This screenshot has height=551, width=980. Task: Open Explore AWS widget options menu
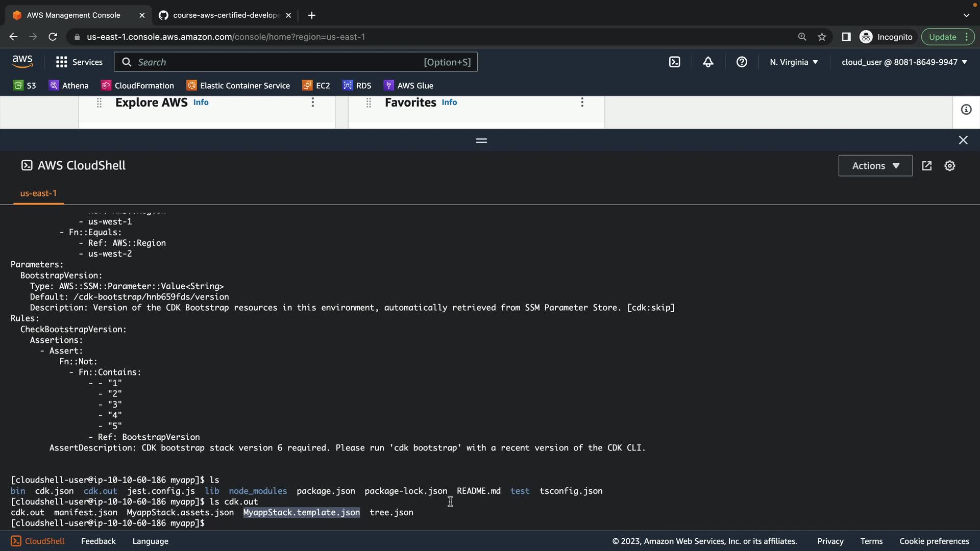[312, 102]
